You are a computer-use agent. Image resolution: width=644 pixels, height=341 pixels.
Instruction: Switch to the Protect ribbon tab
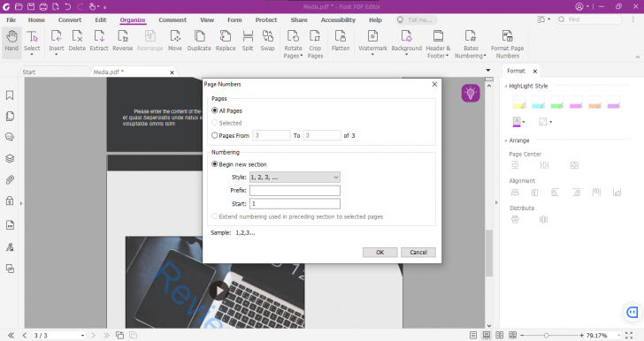[x=266, y=19]
